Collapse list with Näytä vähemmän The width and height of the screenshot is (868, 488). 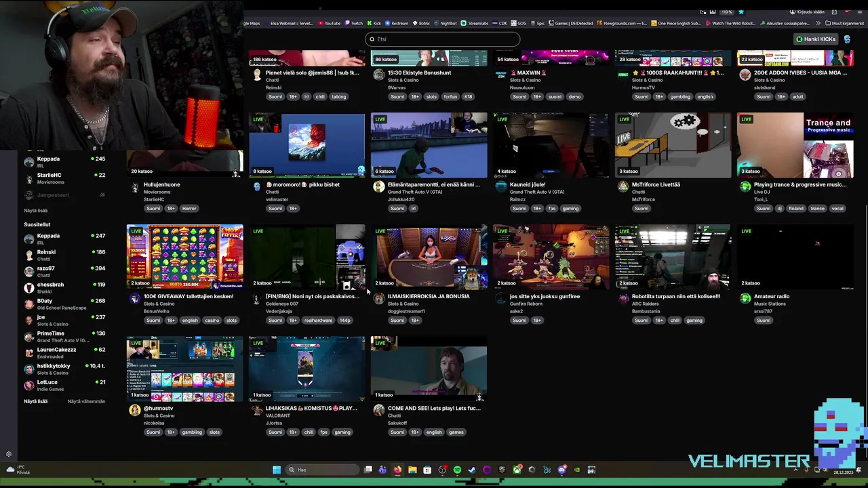point(87,401)
